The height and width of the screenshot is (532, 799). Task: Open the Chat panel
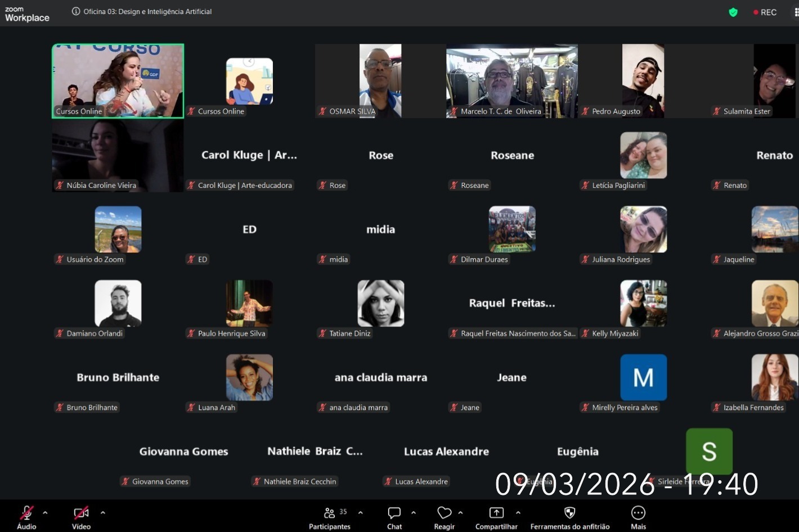394,517
